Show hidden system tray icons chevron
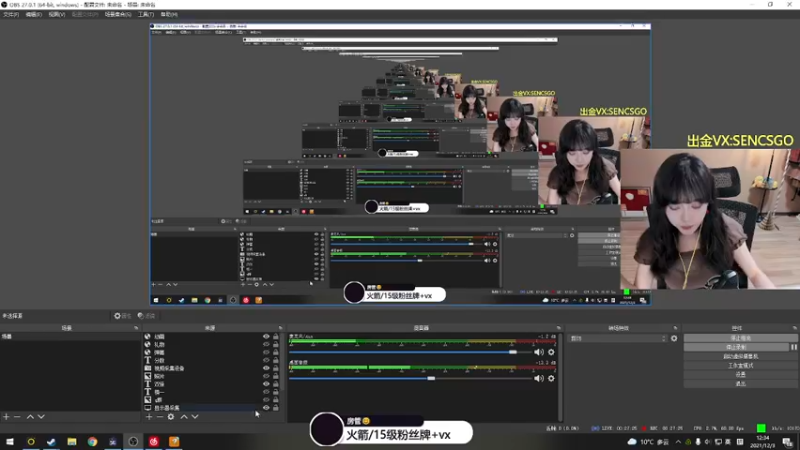This screenshot has width=800, height=450. [x=678, y=442]
